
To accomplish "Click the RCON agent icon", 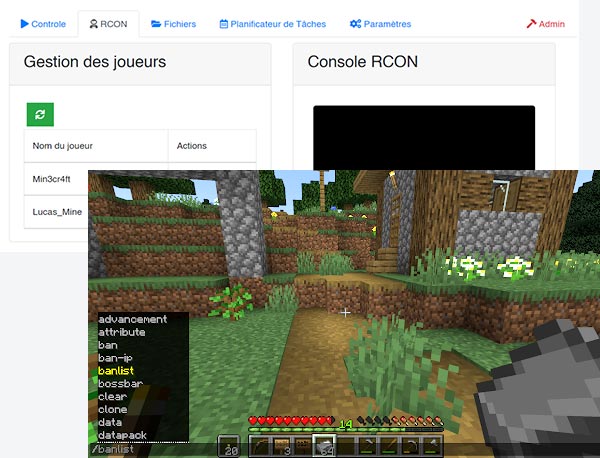I will point(94,24).
